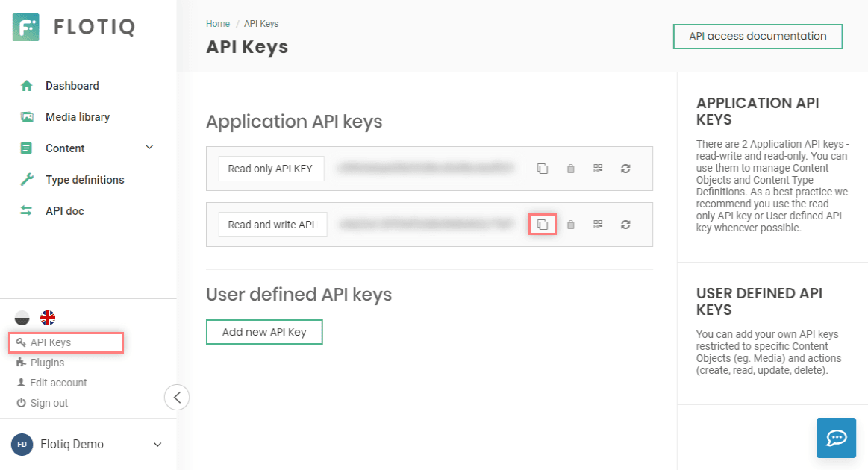This screenshot has height=470, width=868.
Task: Delete the Read and write API key
Action: pyautogui.click(x=571, y=225)
